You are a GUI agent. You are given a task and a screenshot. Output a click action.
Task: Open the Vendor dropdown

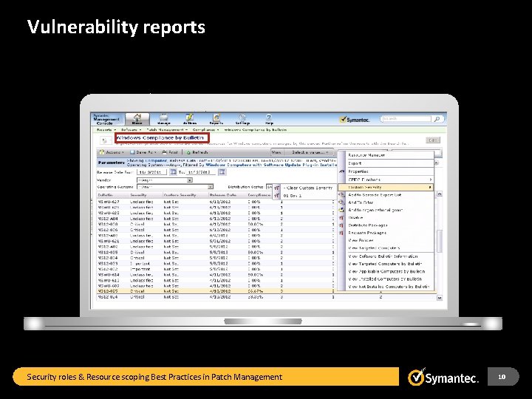pyautogui.click(x=165, y=180)
